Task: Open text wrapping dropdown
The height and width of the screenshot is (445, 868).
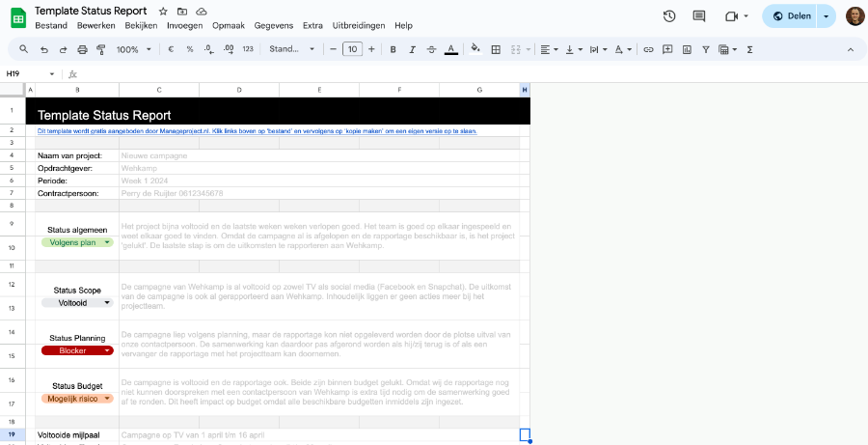Action: point(598,49)
